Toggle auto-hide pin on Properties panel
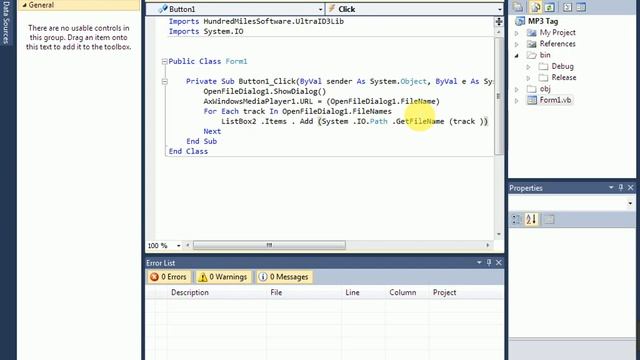The height and width of the screenshot is (360, 640). pyautogui.click(x=621, y=187)
